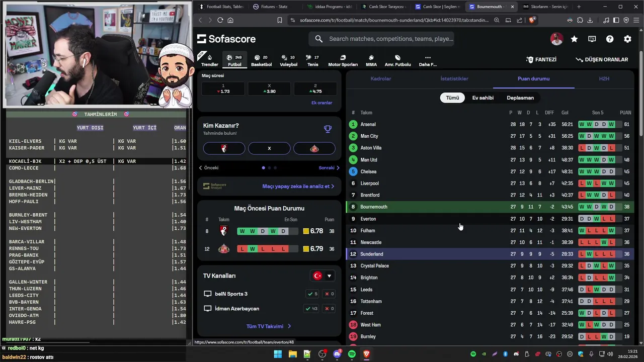
Task: Vote for draw X in Kim Kazanır
Action: click(269, 148)
